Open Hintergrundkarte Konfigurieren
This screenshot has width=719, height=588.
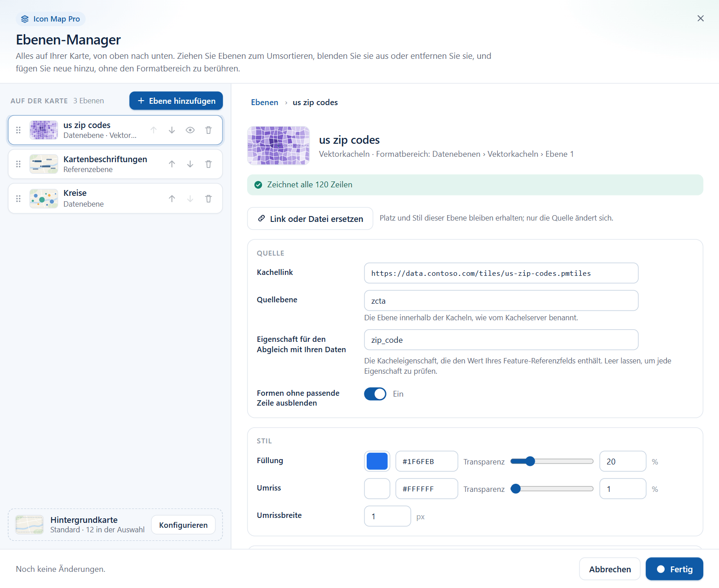[183, 525]
